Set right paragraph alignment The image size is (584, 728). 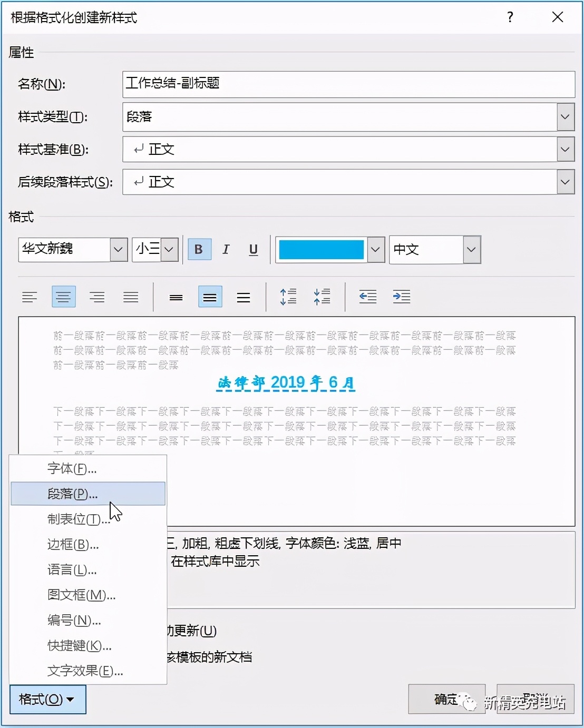97,297
